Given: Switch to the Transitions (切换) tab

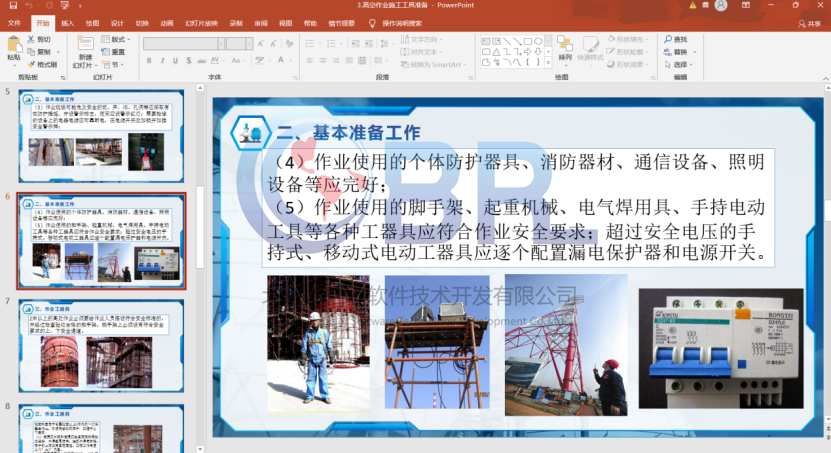Looking at the screenshot, I should pos(142,23).
